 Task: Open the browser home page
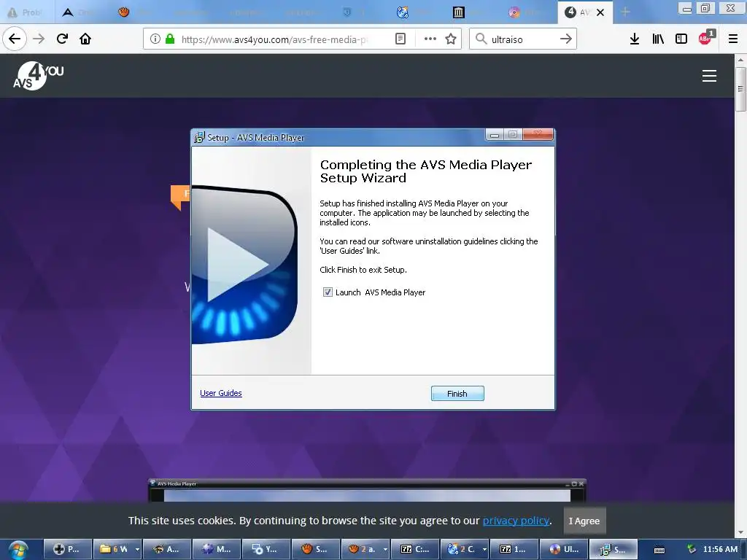(x=85, y=39)
